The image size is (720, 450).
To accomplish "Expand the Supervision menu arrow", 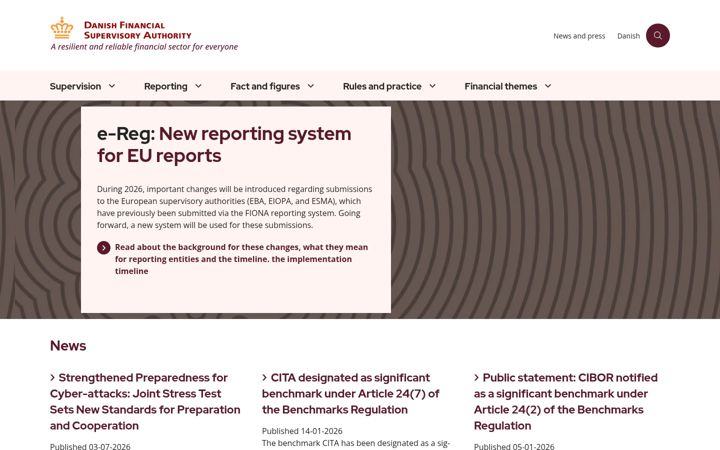I will (x=112, y=86).
